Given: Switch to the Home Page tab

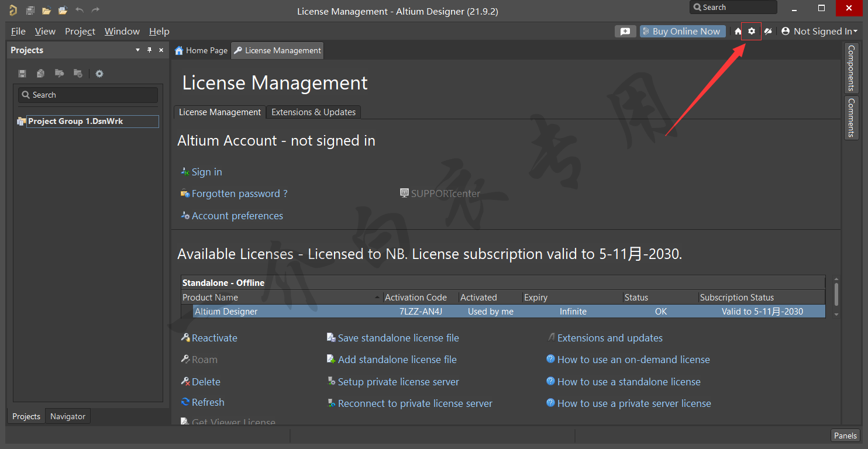Looking at the screenshot, I should [201, 51].
